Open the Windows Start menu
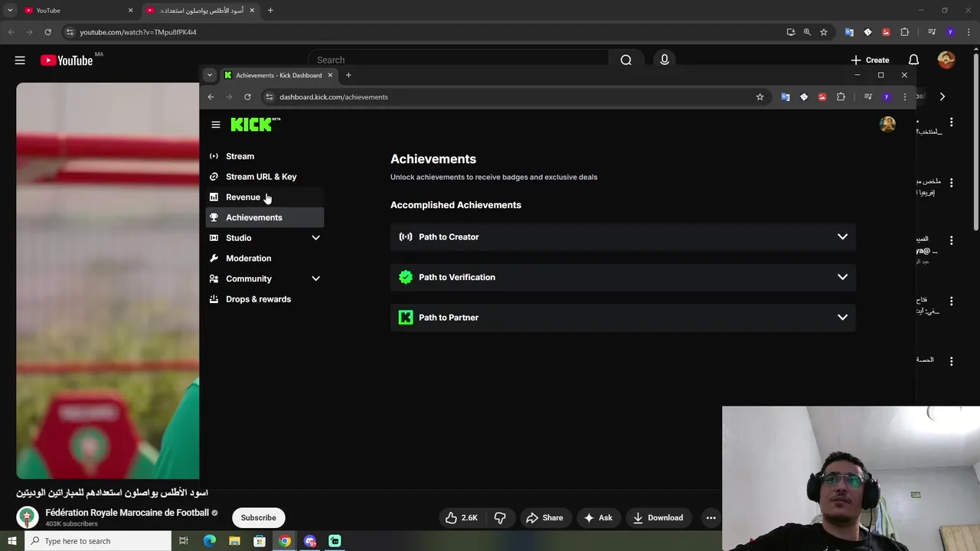The width and height of the screenshot is (980, 551). coord(11,541)
